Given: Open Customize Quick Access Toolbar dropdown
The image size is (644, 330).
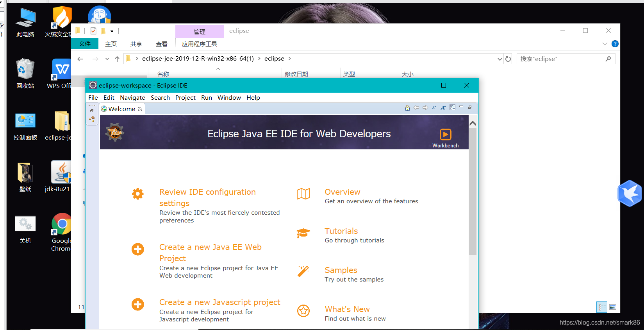Looking at the screenshot, I should 112,31.
